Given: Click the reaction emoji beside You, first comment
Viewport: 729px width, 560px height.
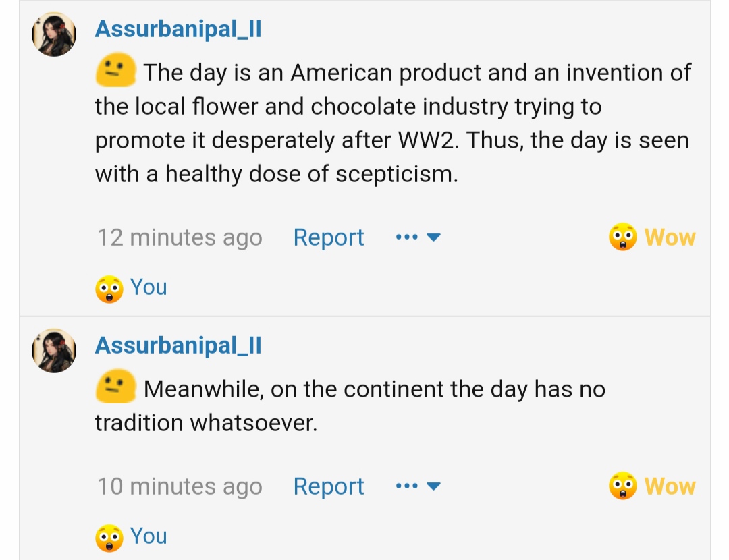Looking at the screenshot, I should click(x=109, y=289).
